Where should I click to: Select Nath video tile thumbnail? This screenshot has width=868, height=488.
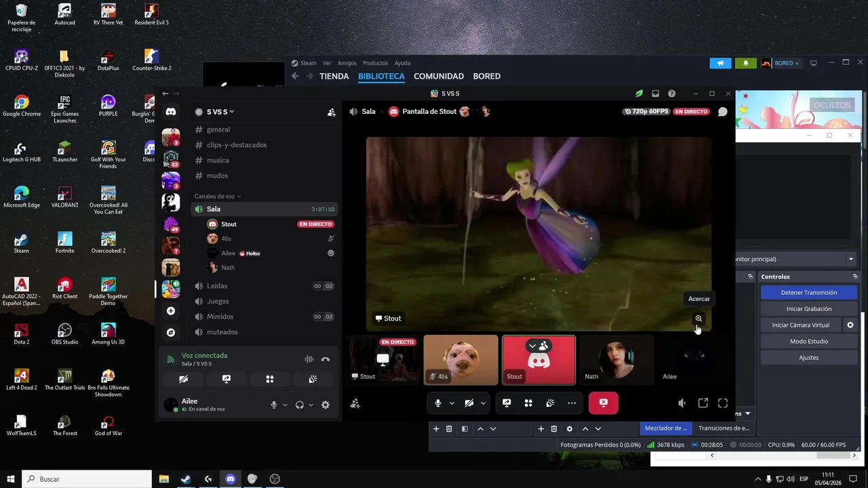click(x=616, y=360)
